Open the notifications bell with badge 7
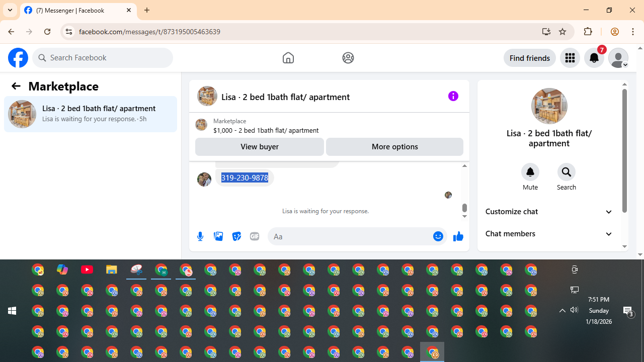 594,58
